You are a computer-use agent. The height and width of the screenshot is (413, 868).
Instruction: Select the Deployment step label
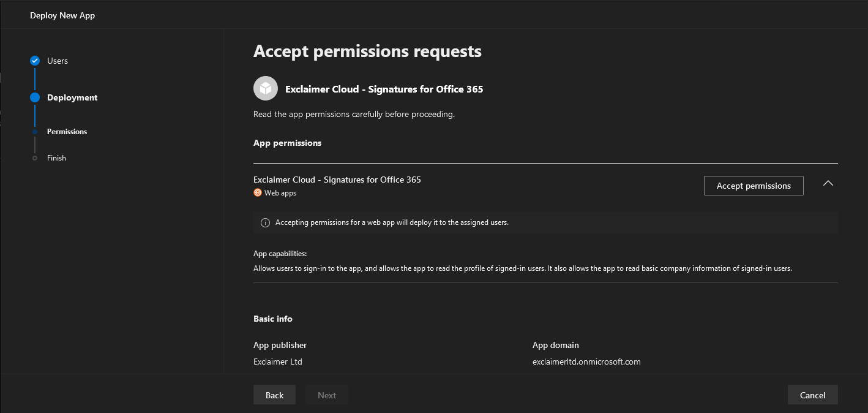click(x=72, y=97)
